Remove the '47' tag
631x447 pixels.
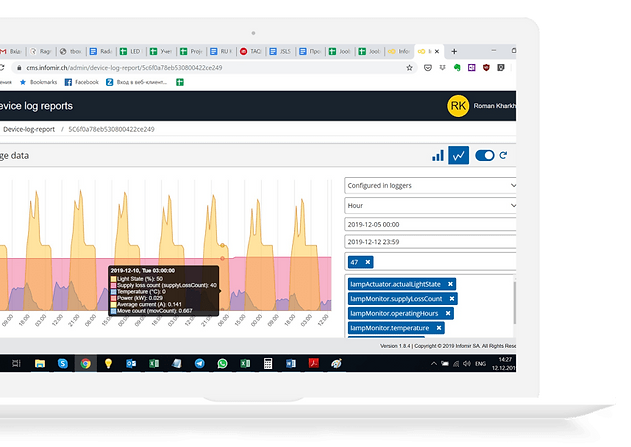(367, 262)
